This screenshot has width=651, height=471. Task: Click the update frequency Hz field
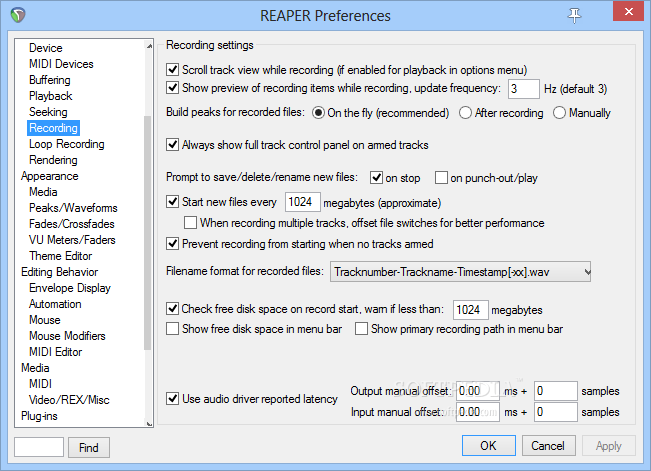tap(524, 89)
